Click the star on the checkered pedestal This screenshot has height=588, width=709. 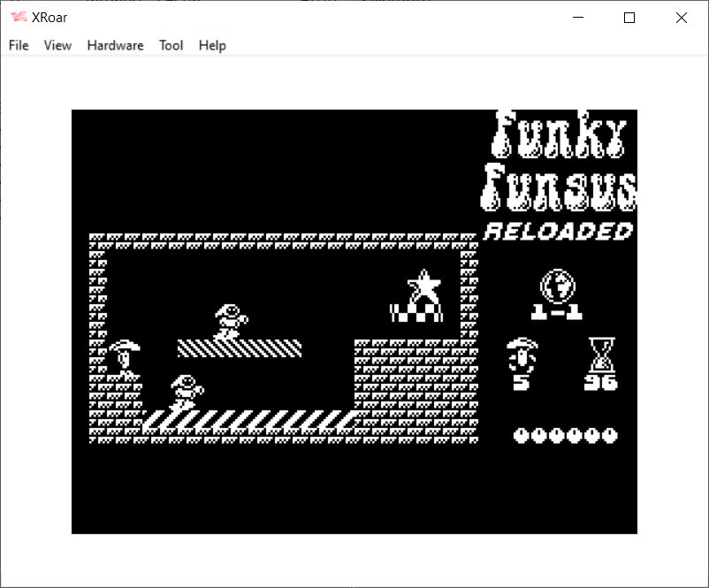coord(423,288)
